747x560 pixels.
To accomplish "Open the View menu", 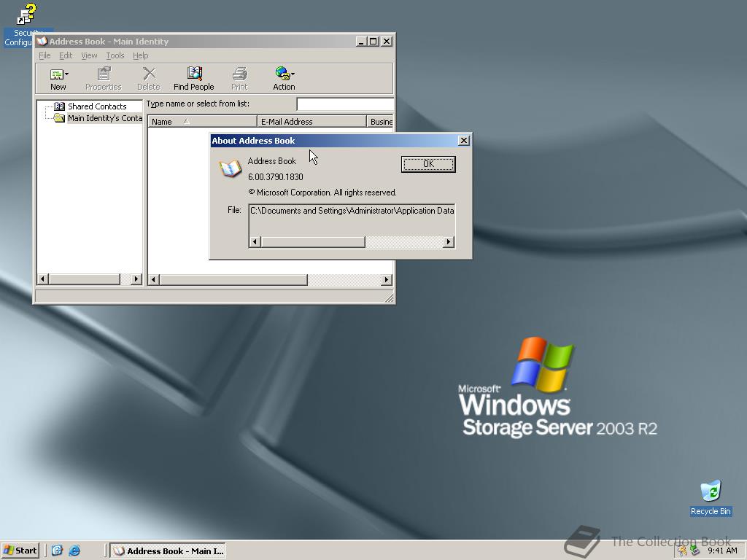I will point(89,55).
